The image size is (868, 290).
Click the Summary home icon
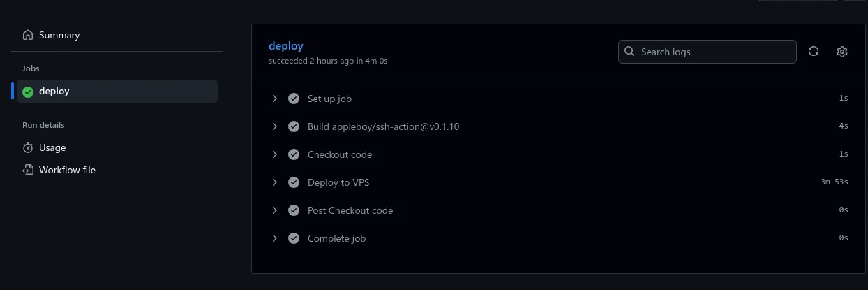point(28,35)
